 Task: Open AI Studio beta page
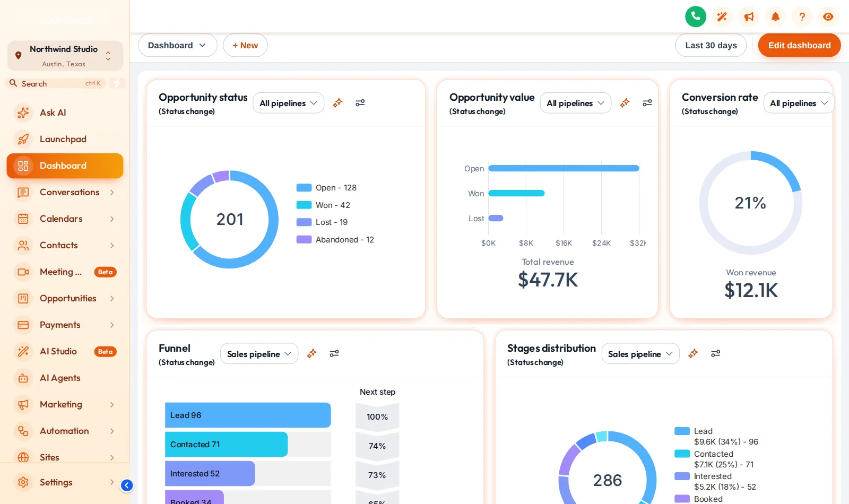[x=65, y=351]
